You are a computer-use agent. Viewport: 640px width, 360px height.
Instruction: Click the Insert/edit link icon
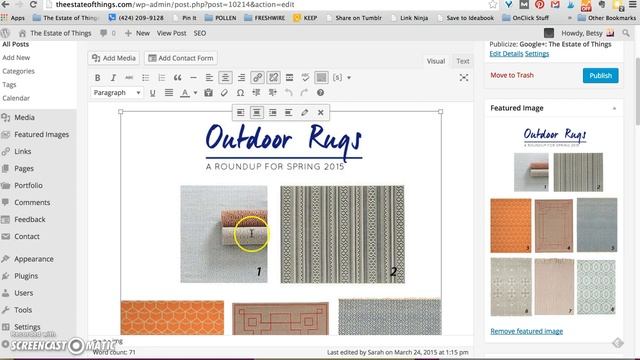[257, 78]
